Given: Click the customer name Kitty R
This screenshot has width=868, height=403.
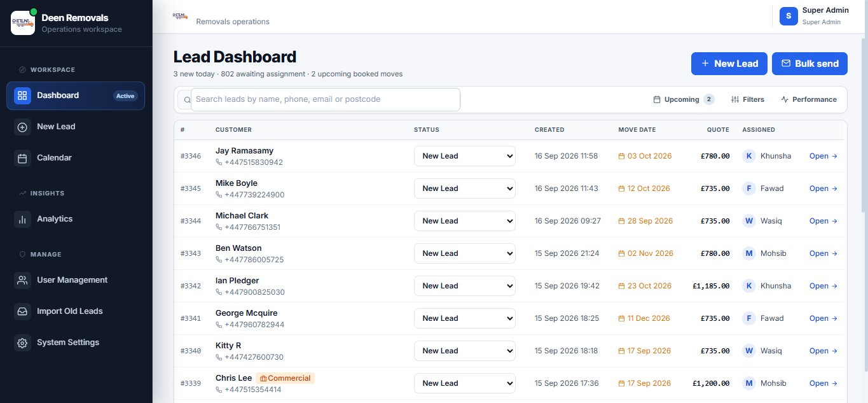Looking at the screenshot, I should (228, 346).
